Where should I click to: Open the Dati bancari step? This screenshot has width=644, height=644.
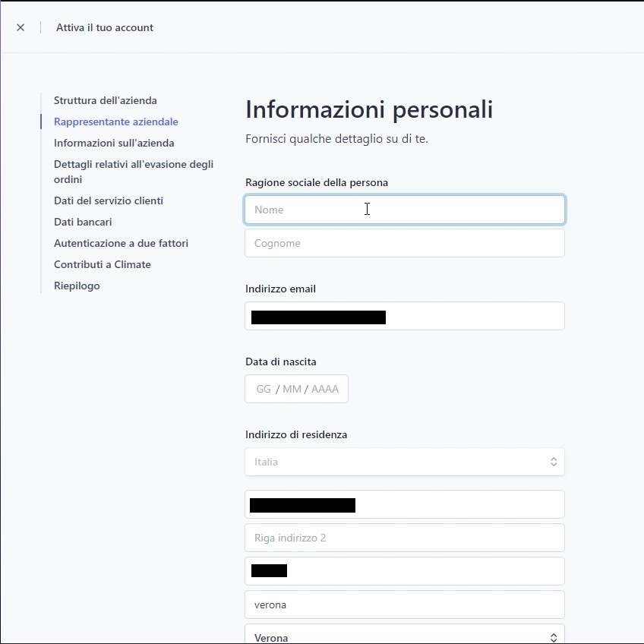point(83,222)
